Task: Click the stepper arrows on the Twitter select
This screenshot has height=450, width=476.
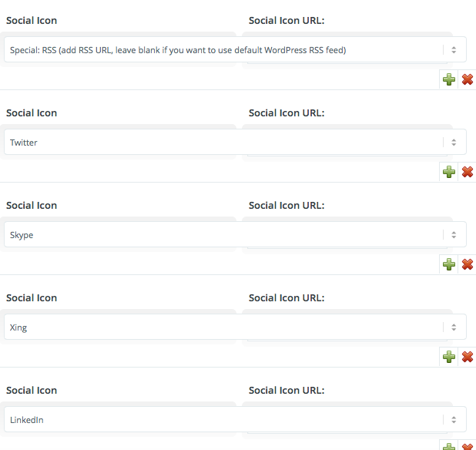Action: click(454, 142)
